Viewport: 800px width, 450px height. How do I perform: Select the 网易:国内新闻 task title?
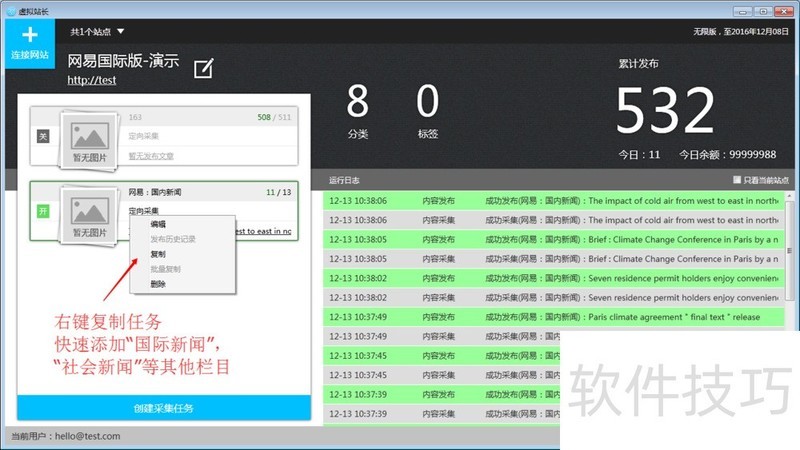pyautogui.click(x=155, y=192)
